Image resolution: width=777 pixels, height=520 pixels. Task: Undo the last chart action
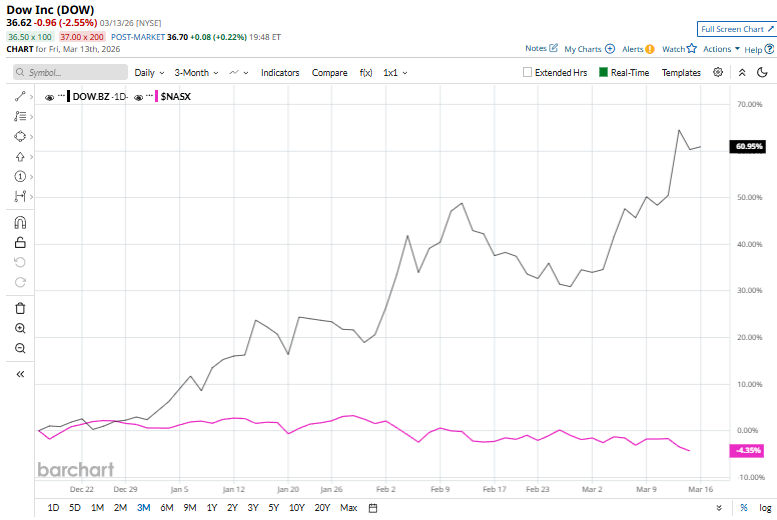(20, 262)
